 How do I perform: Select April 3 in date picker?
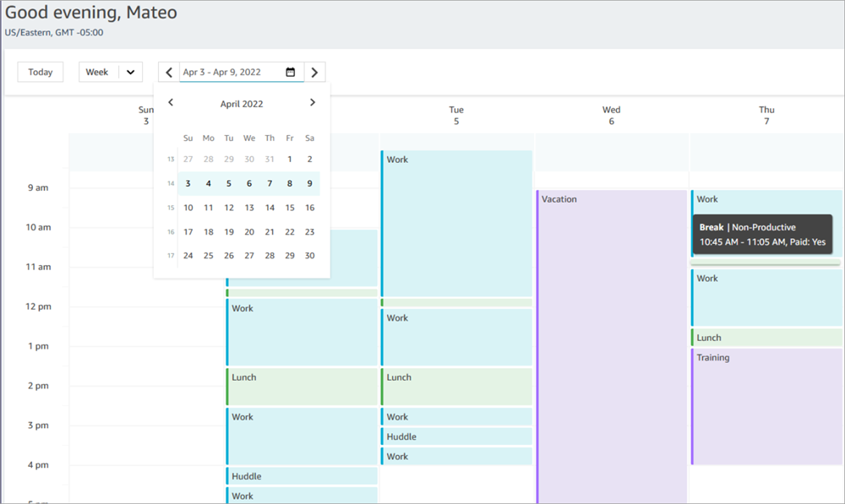pyautogui.click(x=188, y=183)
